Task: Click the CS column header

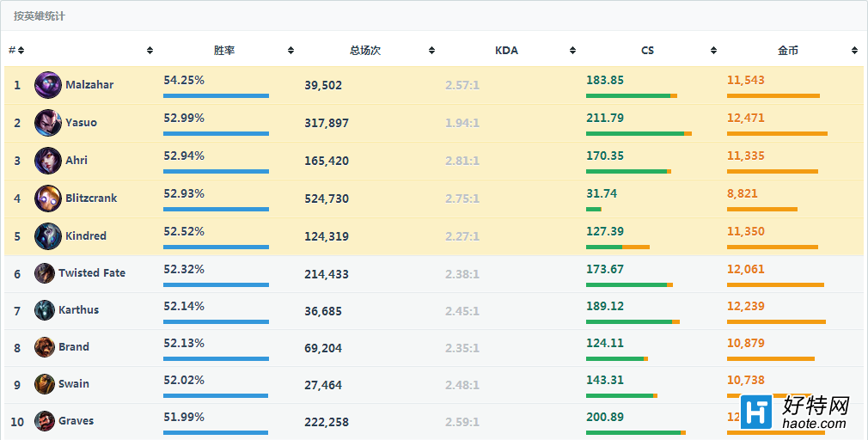Action: (x=648, y=51)
